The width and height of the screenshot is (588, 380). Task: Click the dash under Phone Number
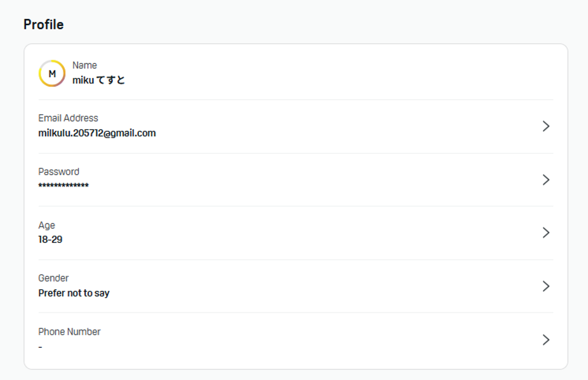click(x=40, y=347)
